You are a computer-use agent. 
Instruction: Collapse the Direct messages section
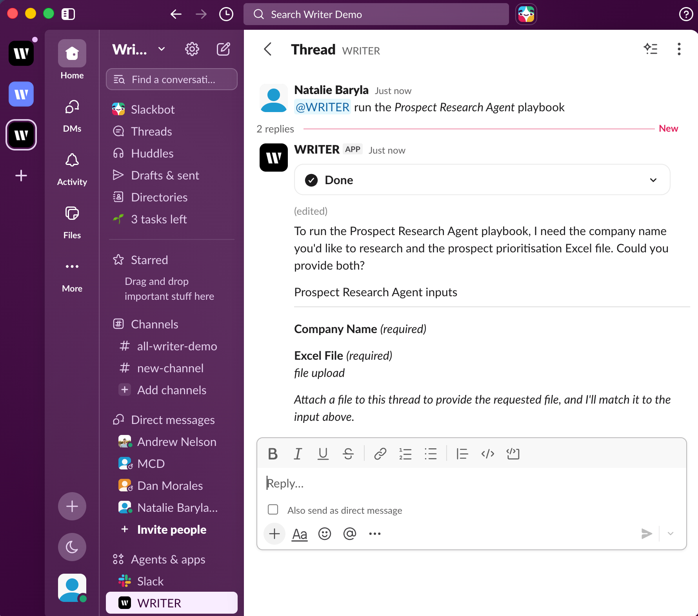coord(173,420)
